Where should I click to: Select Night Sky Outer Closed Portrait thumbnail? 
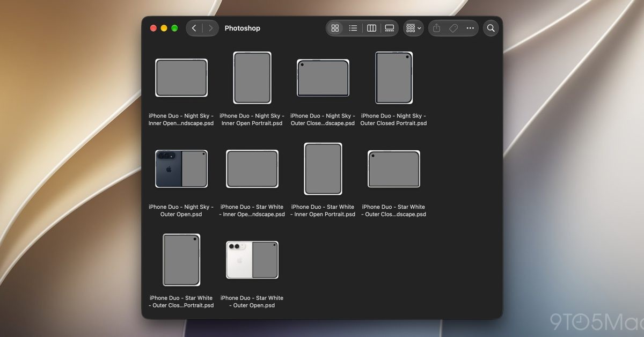click(x=394, y=78)
